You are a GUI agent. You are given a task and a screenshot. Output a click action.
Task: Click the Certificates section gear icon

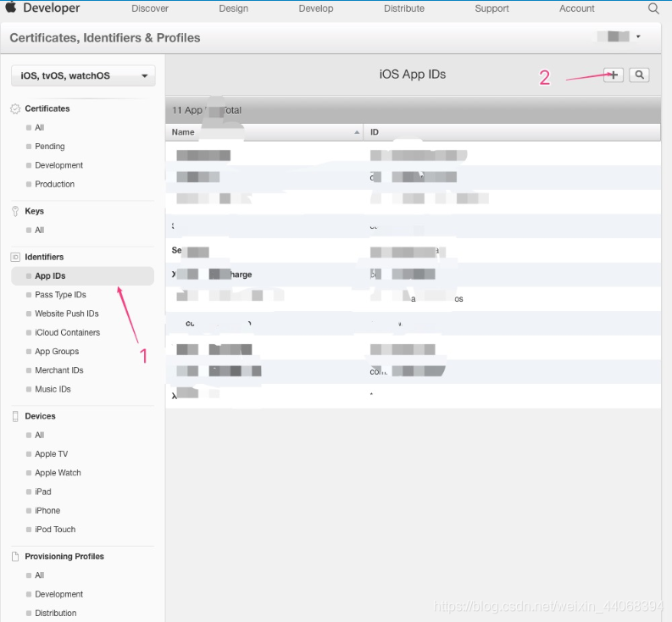tap(15, 108)
